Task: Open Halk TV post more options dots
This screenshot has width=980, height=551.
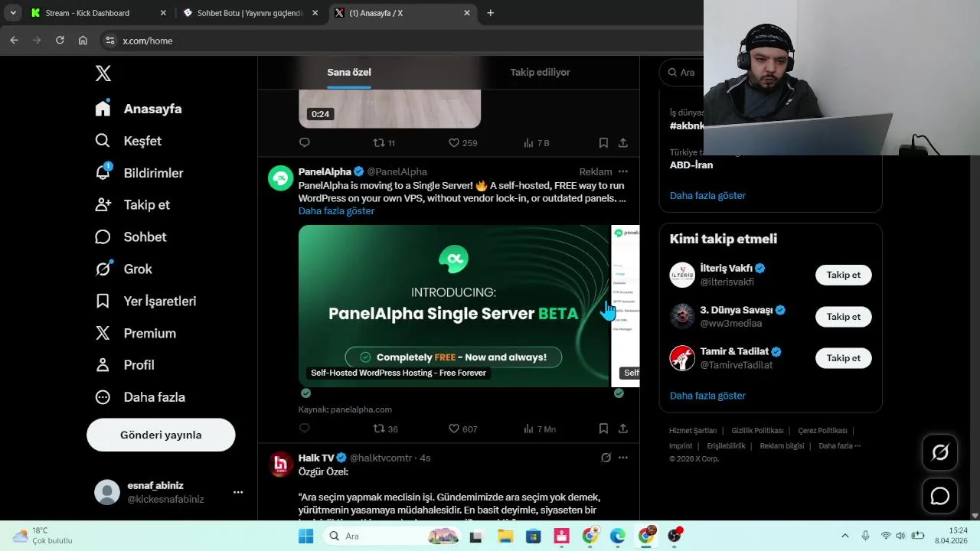Action: (x=623, y=458)
